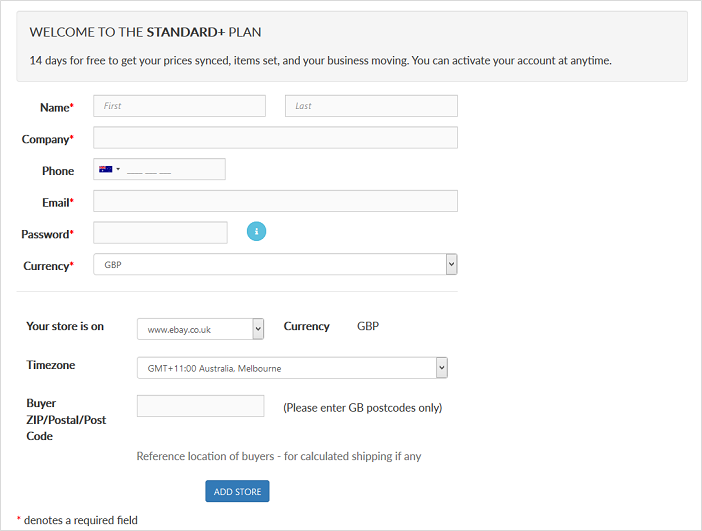Click the Welcome to Standard+ plan heading
The image size is (702, 531).
(145, 32)
